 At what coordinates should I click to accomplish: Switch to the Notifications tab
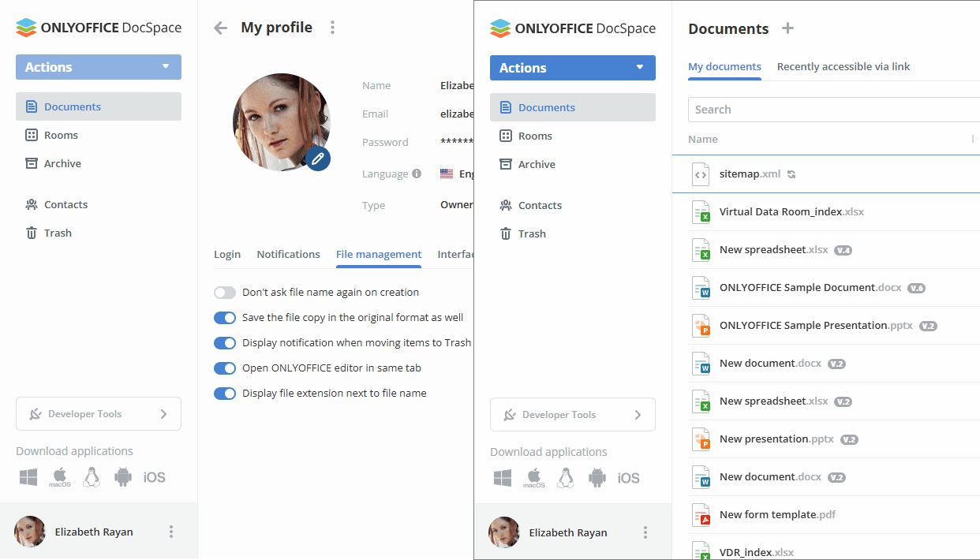pyautogui.click(x=288, y=254)
